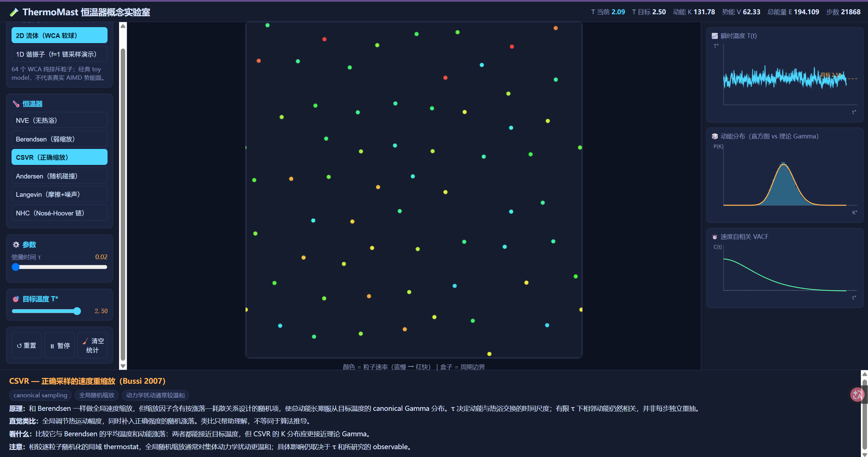Click the 目标温度 T* slider handle
868x457 pixels.
(x=77, y=311)
